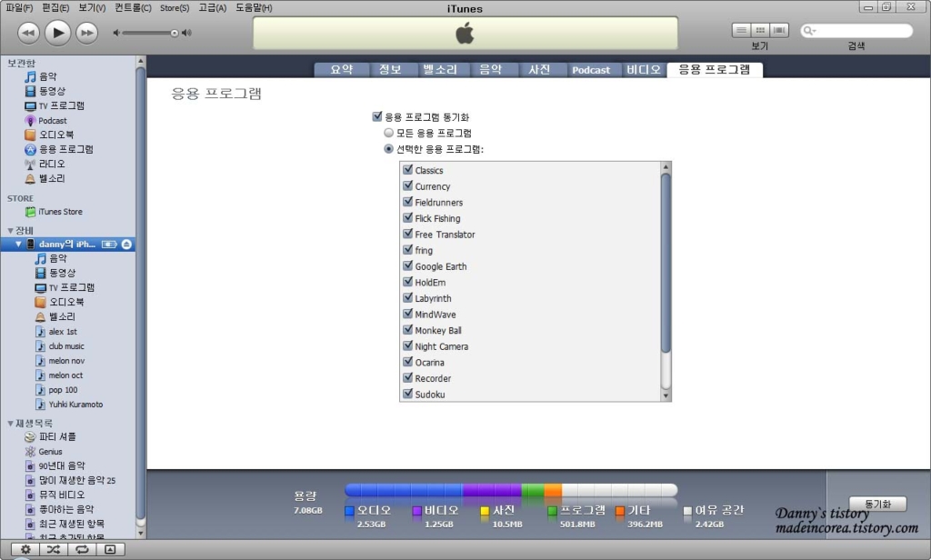This screenshot has height=560, width=931.
Task: Show the artwork viewer panel button
Action: (110, 549)
